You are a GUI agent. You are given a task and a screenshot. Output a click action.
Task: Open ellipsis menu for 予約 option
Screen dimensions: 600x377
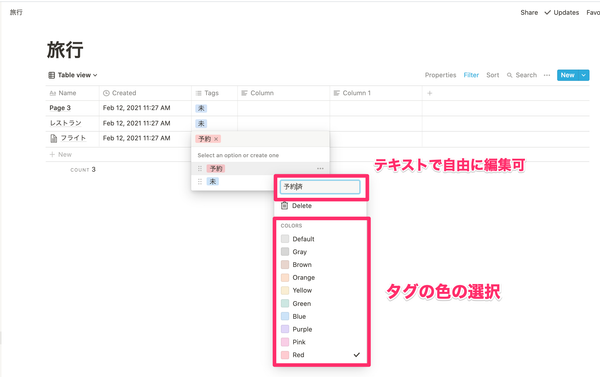[320, 168]
